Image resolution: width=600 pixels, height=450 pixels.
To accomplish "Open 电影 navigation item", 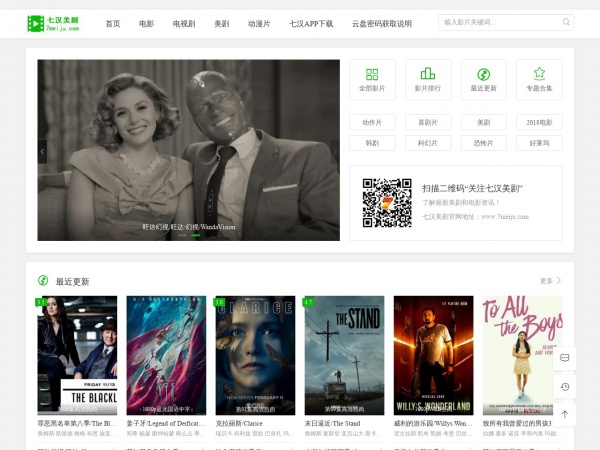I will pos(146,24).
